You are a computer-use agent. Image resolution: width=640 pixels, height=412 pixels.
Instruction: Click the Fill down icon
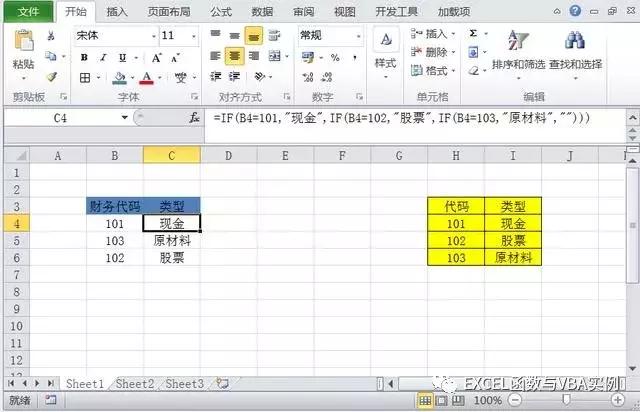[473, 52]
